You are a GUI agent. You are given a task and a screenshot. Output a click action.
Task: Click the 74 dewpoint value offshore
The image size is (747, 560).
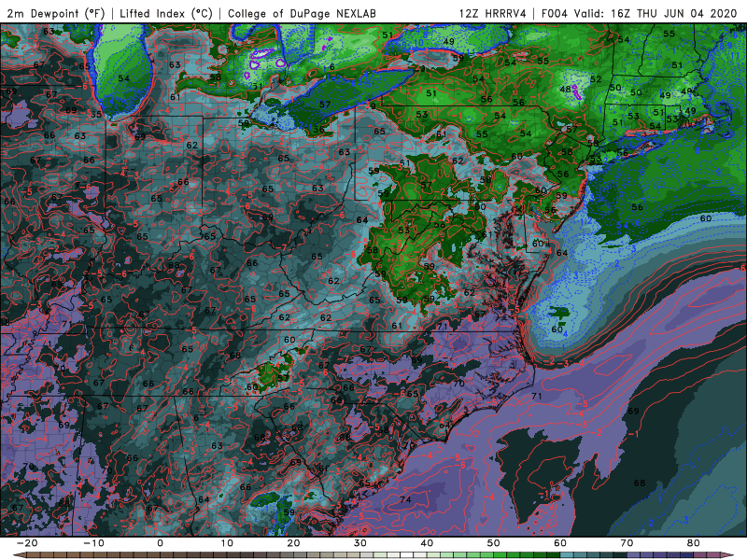coord(405,499)
